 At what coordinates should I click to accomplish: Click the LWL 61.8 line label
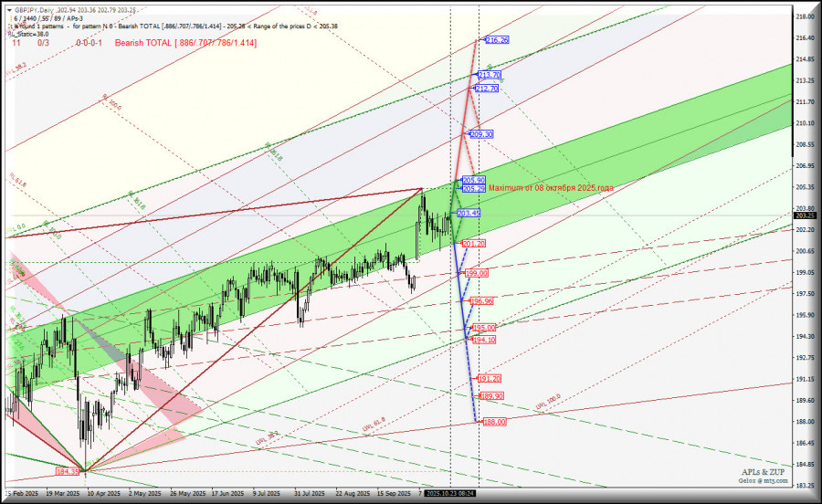(374, 425)
